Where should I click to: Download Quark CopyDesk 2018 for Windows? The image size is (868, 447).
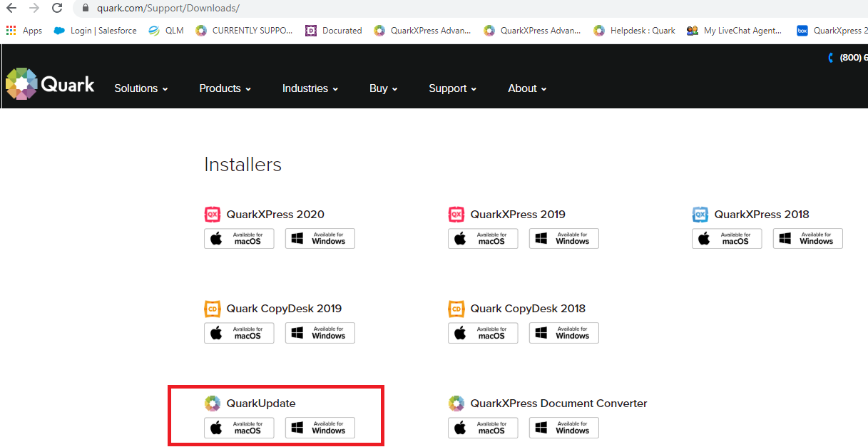[564, 333]
